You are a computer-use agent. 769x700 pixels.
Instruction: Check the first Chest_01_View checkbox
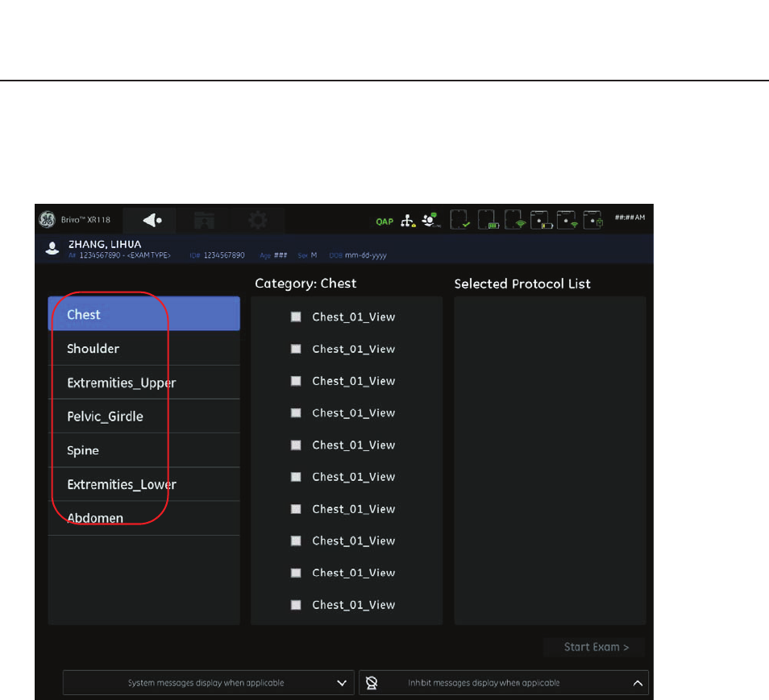click(x=296, y=317)
